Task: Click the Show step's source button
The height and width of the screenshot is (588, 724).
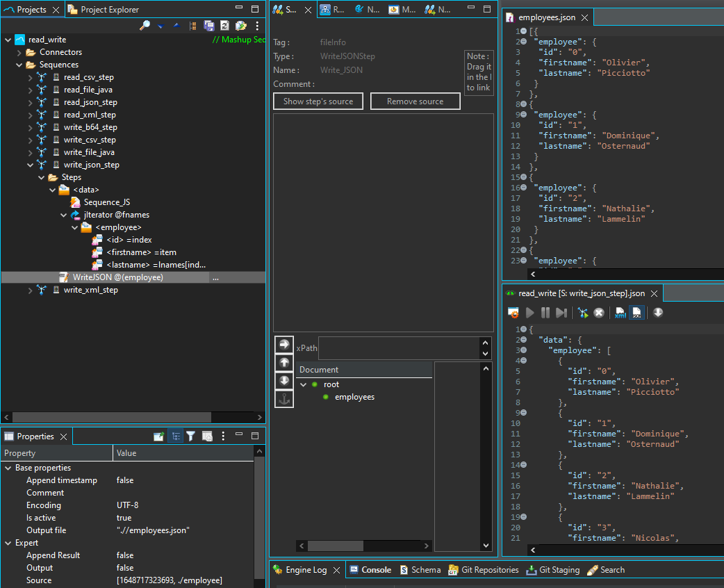Action: coord(318,101)
